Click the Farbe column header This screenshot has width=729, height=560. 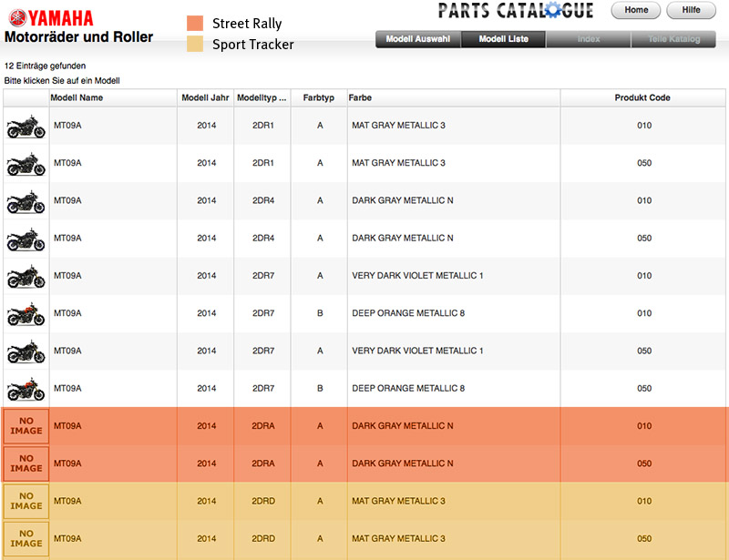click(360, 97)
